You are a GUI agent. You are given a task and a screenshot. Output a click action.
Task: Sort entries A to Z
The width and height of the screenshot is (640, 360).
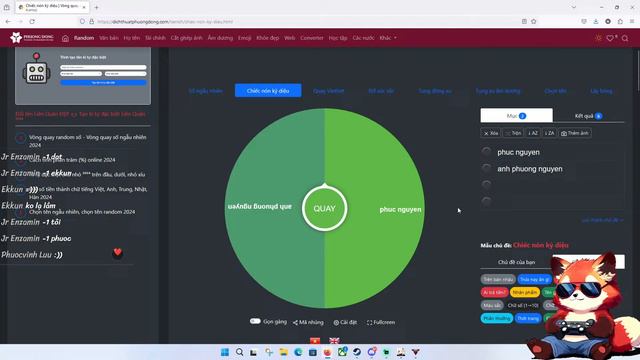(533, 133)
